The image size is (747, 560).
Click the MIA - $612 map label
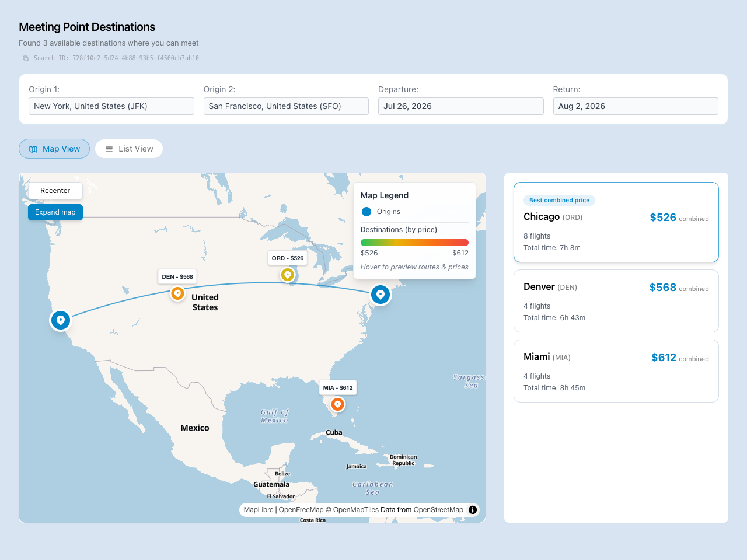338,387
